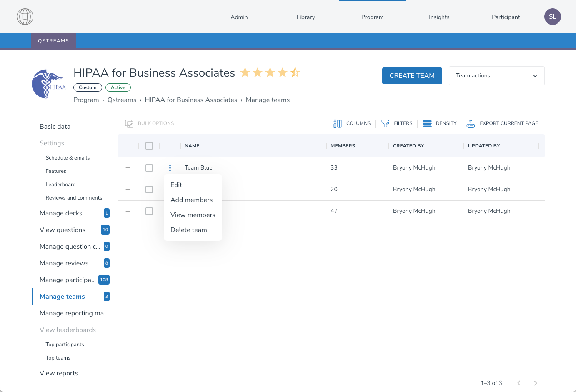The width and height of the screenshot is (576, 392).
Task: Open Basic data in the sidebar
Action: [55, 127]
